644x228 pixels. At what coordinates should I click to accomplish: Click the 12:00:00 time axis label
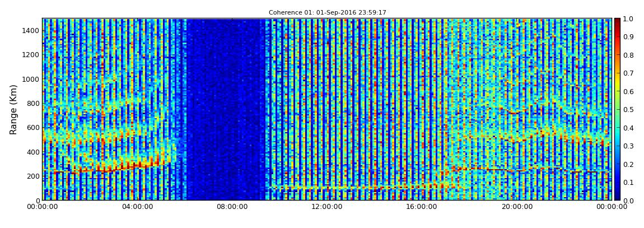(x=327, y=207)
